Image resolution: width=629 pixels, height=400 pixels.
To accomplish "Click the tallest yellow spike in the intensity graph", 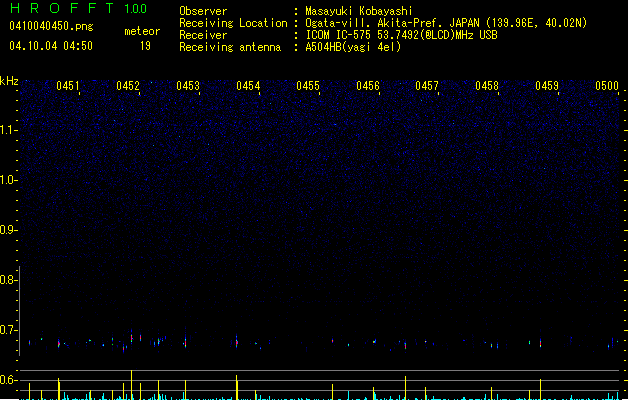I will [132, 385].
